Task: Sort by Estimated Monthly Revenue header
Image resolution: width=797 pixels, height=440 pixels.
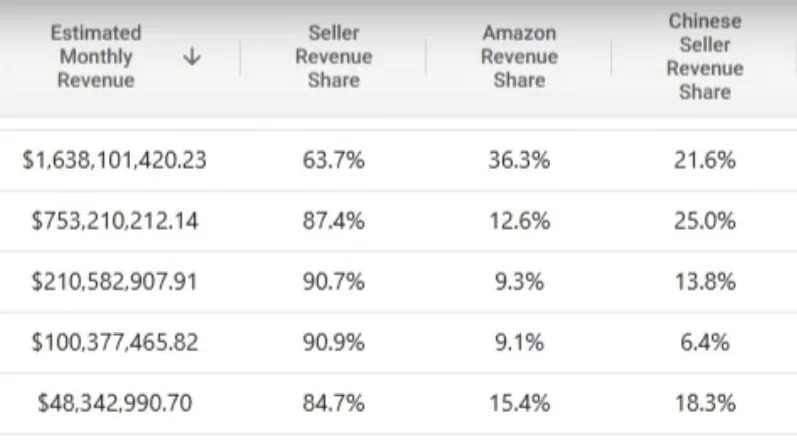Action: pyautogui.click(x=96, y=56)
